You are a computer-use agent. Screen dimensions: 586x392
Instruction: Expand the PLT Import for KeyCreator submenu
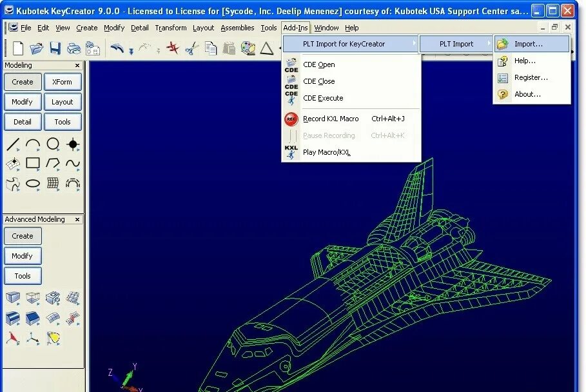pos(351,44)
